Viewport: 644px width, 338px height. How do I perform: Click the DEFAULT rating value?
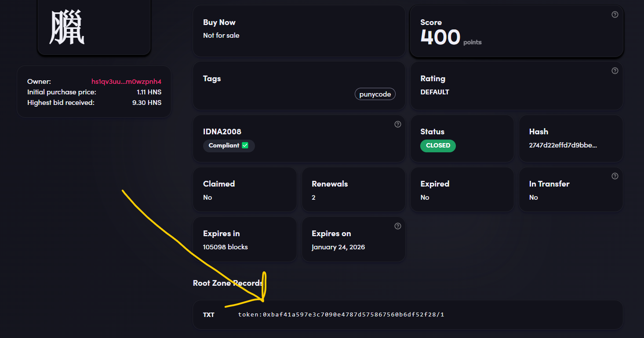(435, 92)
